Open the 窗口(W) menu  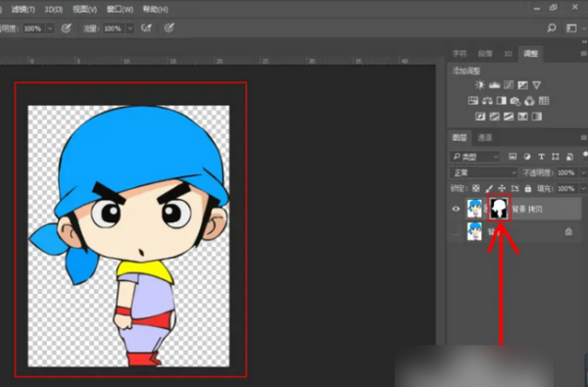(x=120, y=10)
